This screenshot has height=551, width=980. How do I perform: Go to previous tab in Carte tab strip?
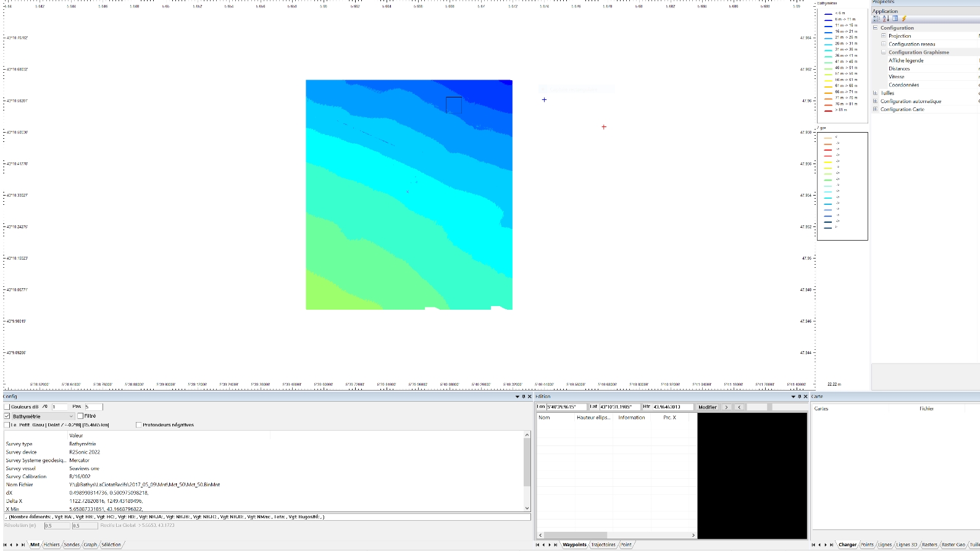820,545
